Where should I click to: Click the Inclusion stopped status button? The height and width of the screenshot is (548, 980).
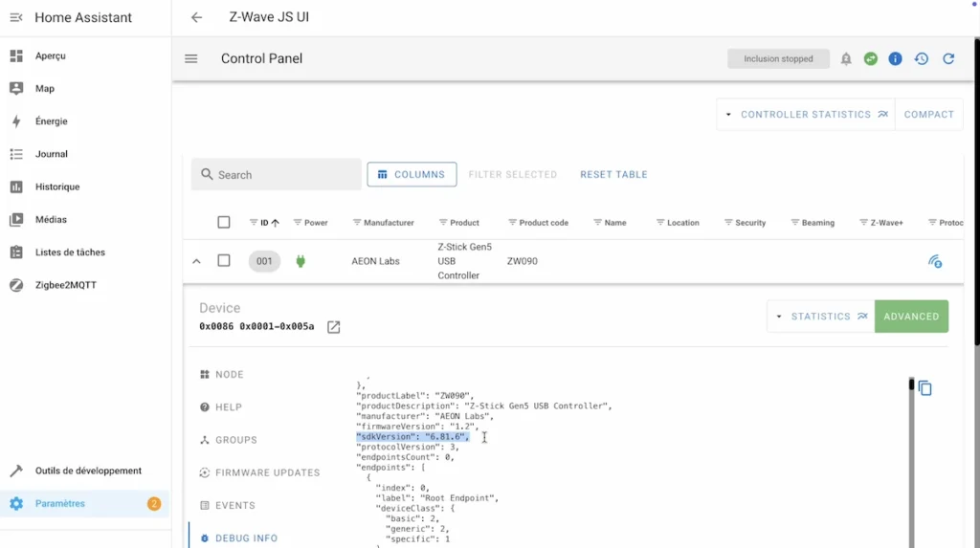click(778, 58)
